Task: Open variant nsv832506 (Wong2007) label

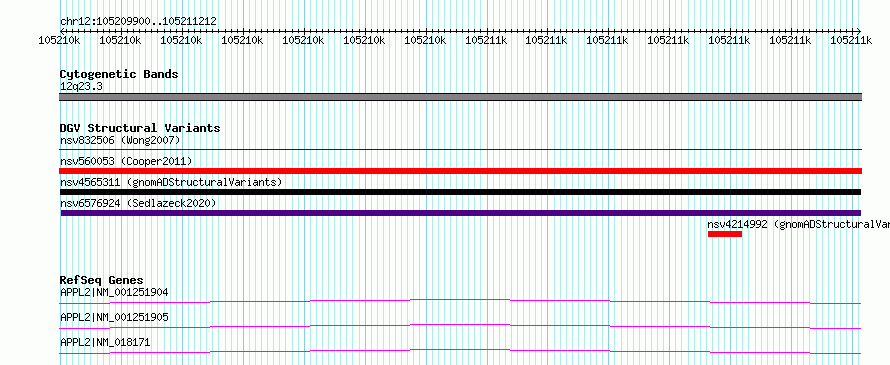Action: pos(120,140)
